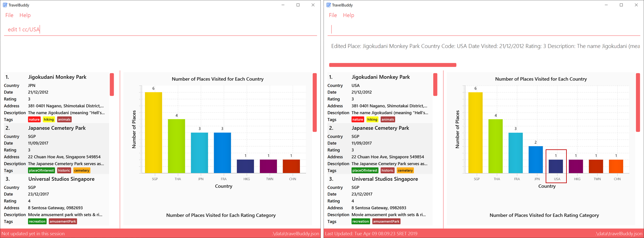Click purple HKG bar in right chart
The width and height of the screenshot is (644, 238).
pos(576,166)
